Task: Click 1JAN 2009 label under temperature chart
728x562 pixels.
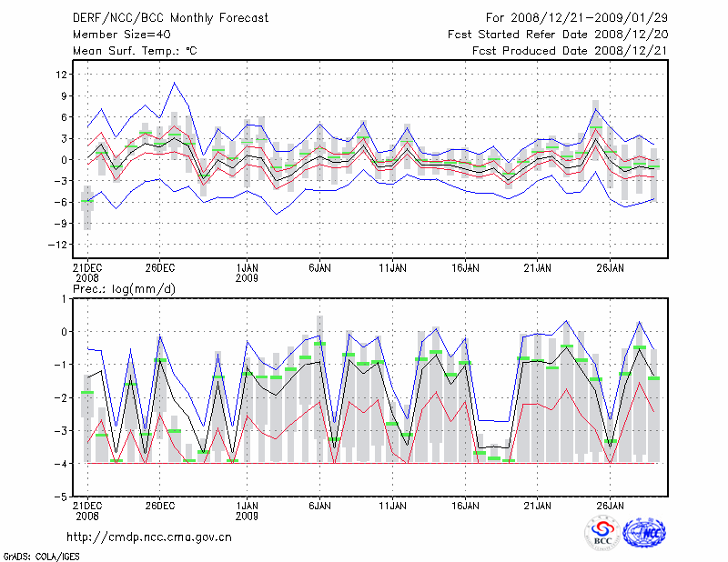Action: pyautogui.click(x=248, y=273)
